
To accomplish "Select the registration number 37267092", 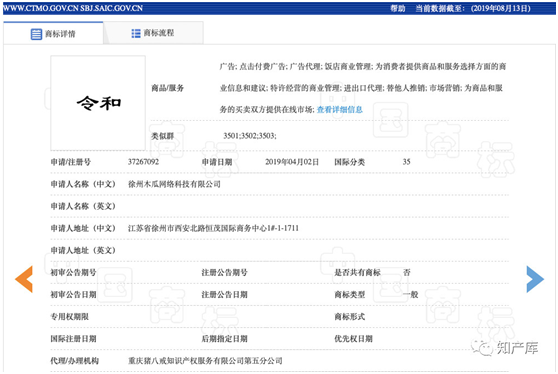I will [143, 162].
